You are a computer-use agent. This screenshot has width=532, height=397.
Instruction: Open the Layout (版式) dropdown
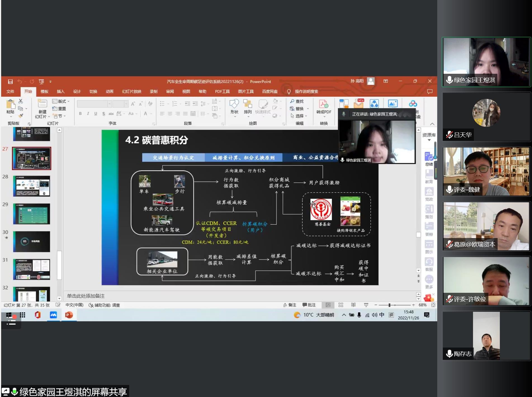(61, 101)
